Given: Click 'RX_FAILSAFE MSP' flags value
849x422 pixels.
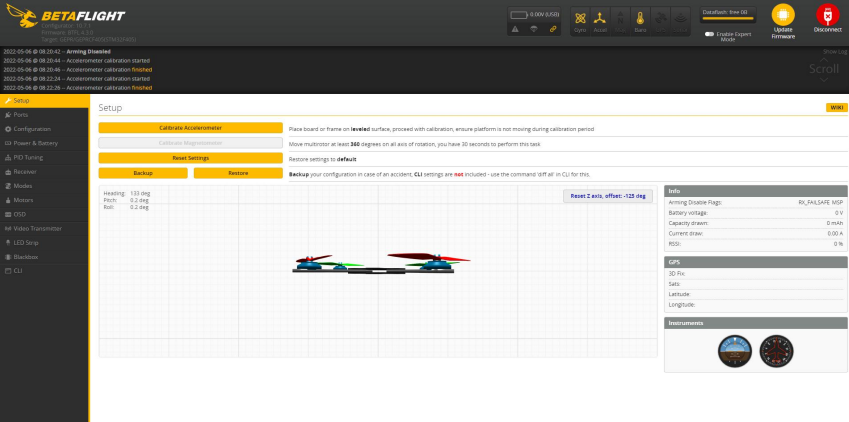Looking at the screenshot, I should 820,202.
